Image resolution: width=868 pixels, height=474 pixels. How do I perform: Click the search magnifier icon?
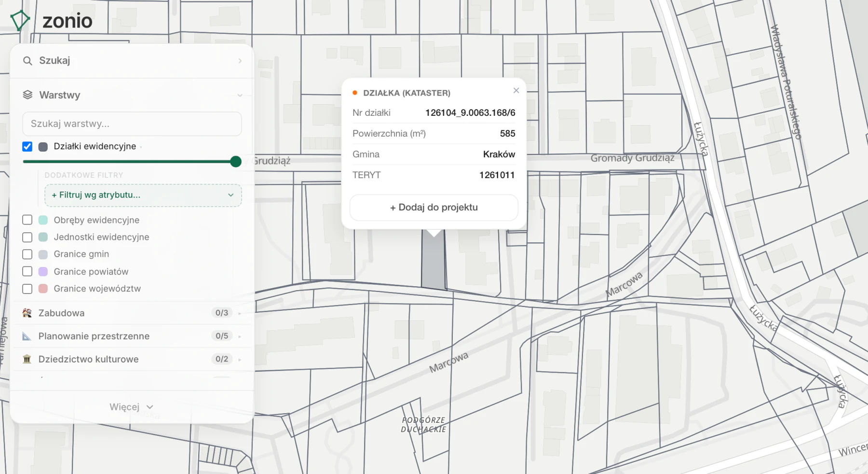(27, 61)
